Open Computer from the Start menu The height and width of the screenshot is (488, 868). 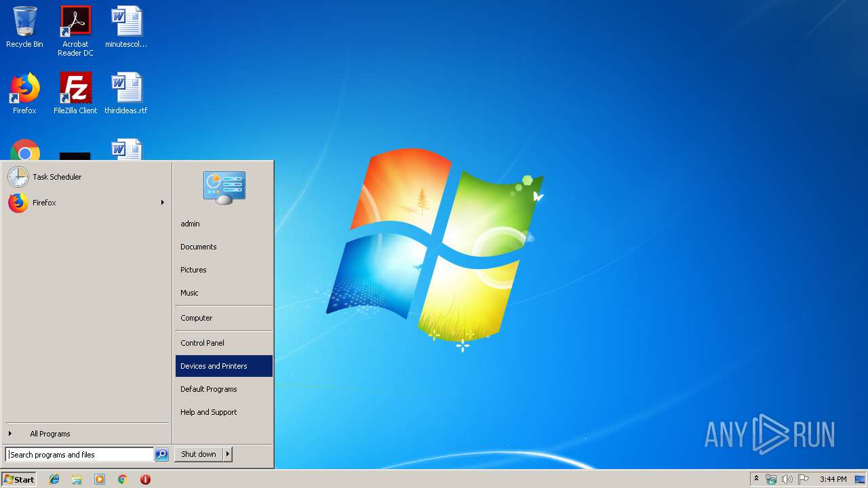[224, 318]
